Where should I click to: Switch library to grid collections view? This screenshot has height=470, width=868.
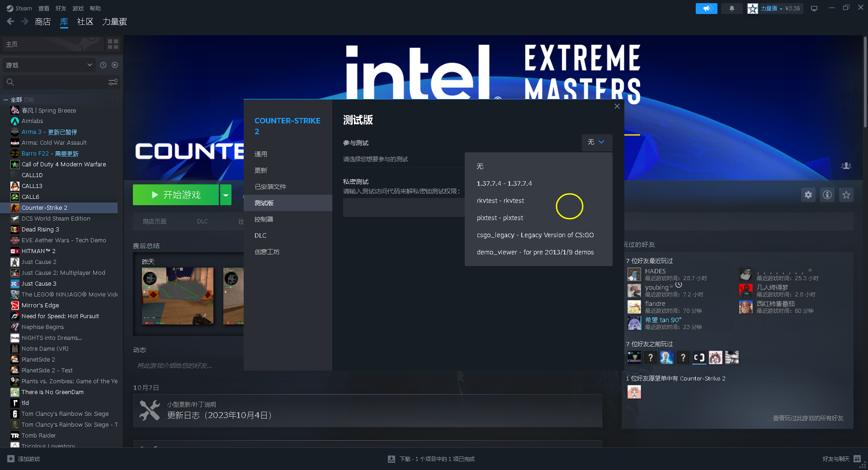point(113,44)
